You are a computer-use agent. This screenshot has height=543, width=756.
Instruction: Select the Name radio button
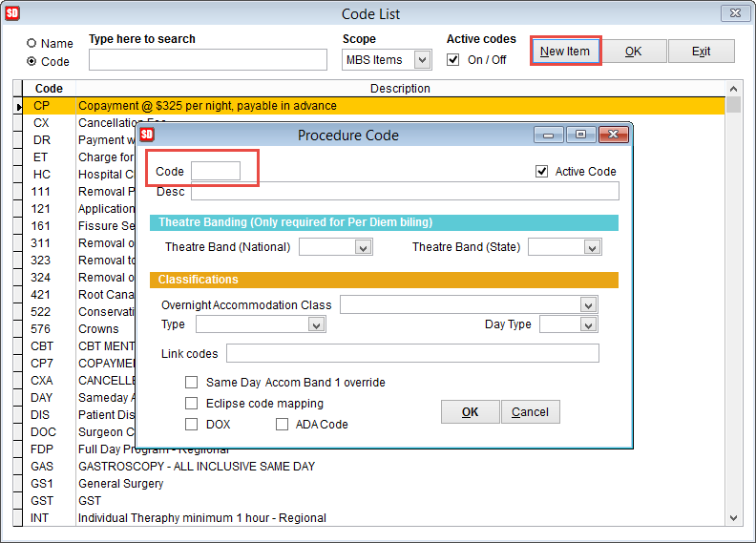[x=31, y=43]
